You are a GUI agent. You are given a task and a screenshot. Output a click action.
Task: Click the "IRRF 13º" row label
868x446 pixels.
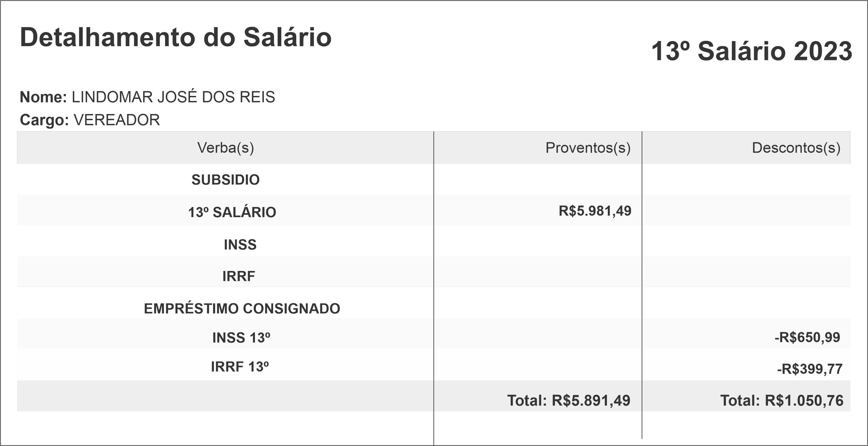pyautogui.click(x=239, y=367)
